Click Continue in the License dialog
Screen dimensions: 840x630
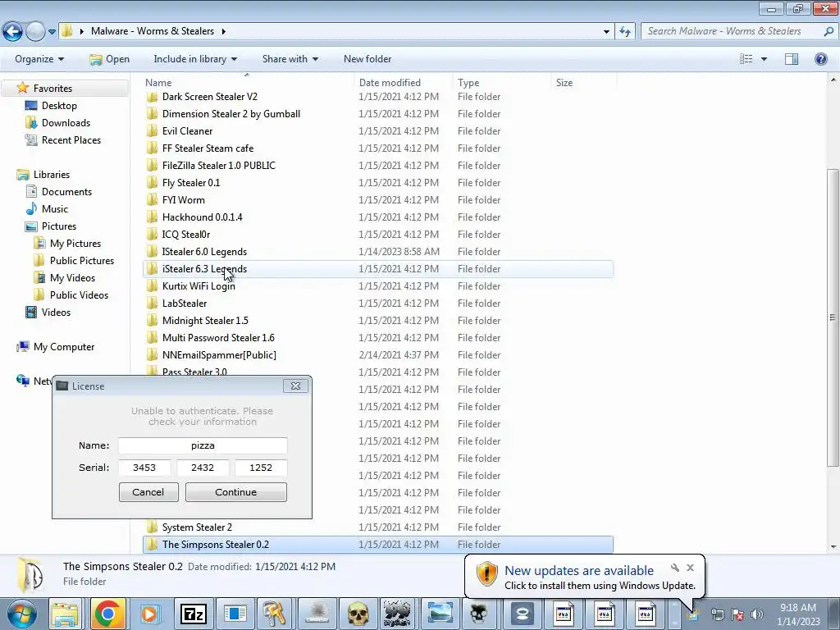pos(235,492)
